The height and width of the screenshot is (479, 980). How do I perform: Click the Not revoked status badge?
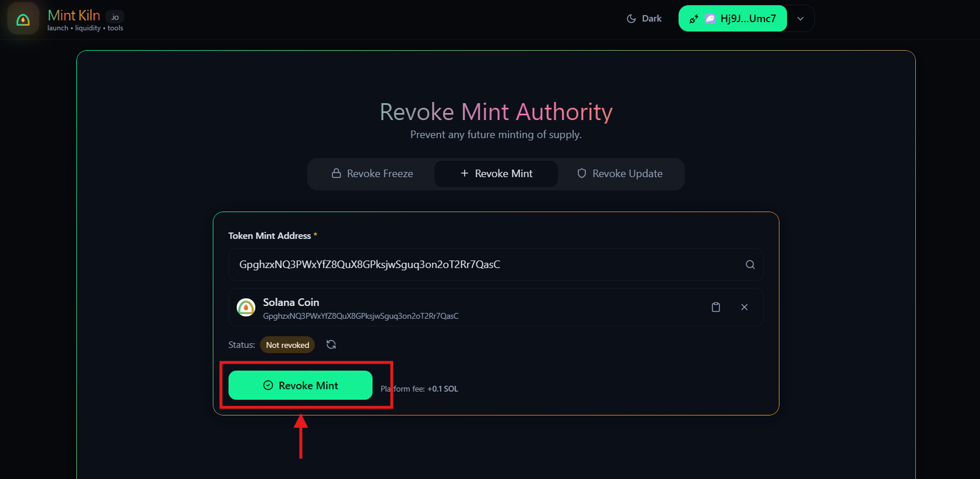(287, 345)
